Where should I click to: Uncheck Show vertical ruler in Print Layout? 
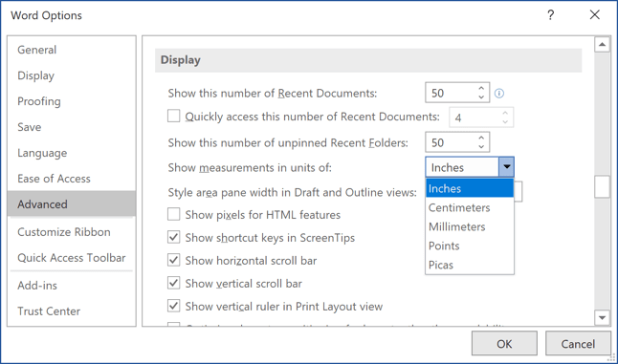coord(174,306)
